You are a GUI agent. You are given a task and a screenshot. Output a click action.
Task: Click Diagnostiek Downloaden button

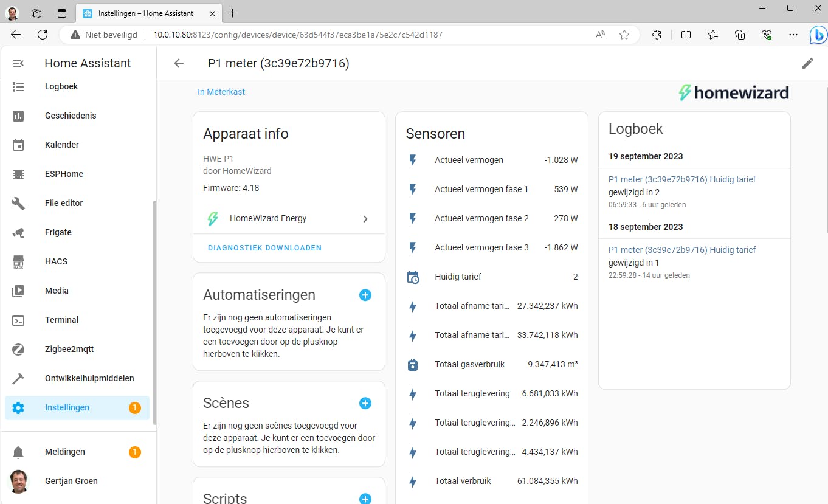[264, 248]
